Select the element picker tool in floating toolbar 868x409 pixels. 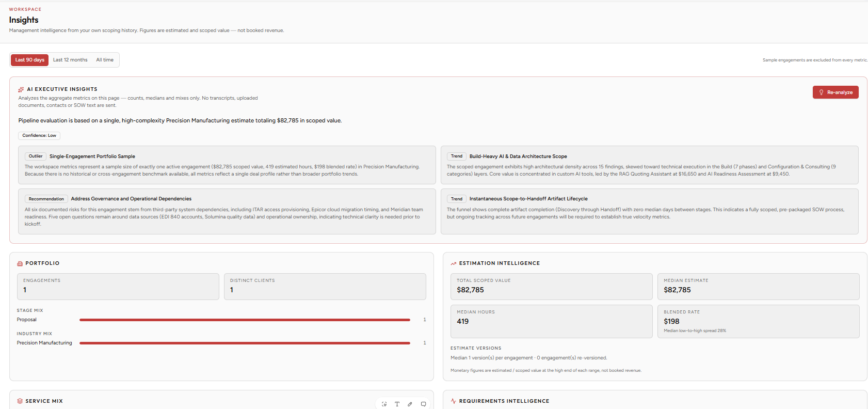[x=384, y=404]
